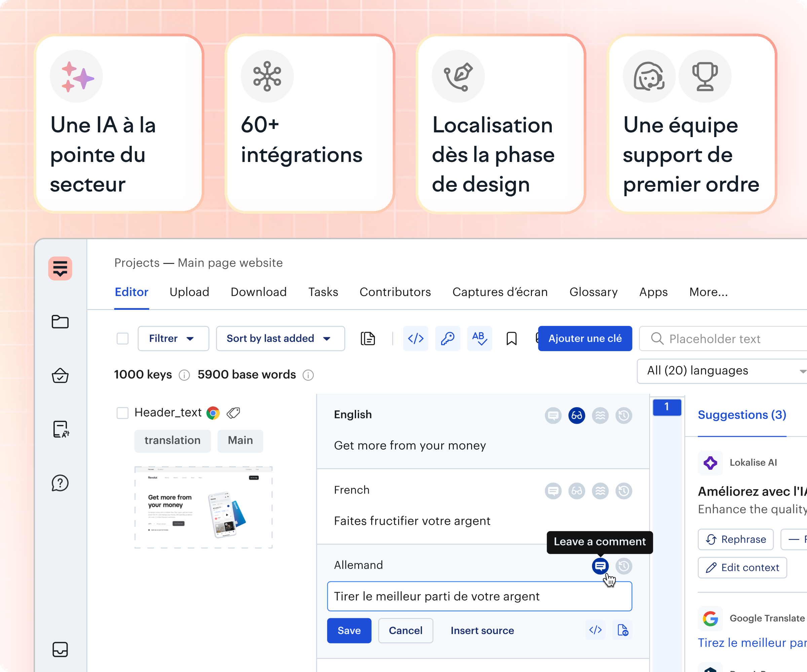807x672 pixels.
Task: Open the inbox tray icon in sidebar
Action: point(60,649)
